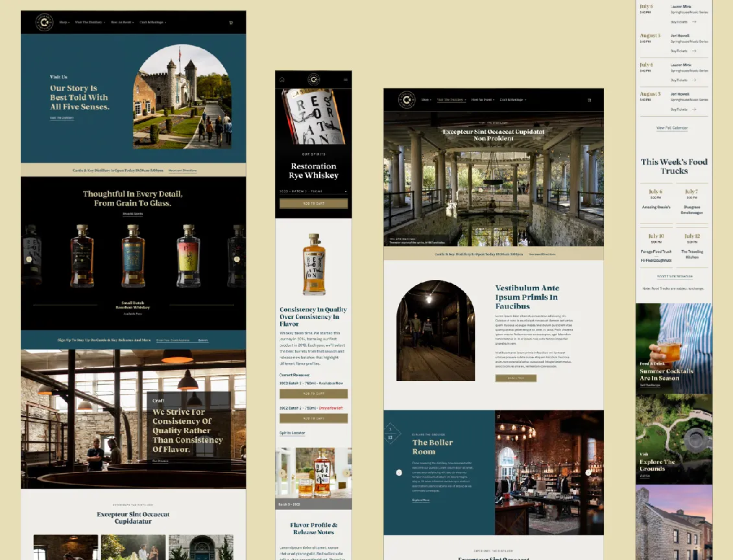Open the couple-in-garden thumbnail at bottom
The height and width of the screenshot is (560, 733).
[x=133, y=548]
